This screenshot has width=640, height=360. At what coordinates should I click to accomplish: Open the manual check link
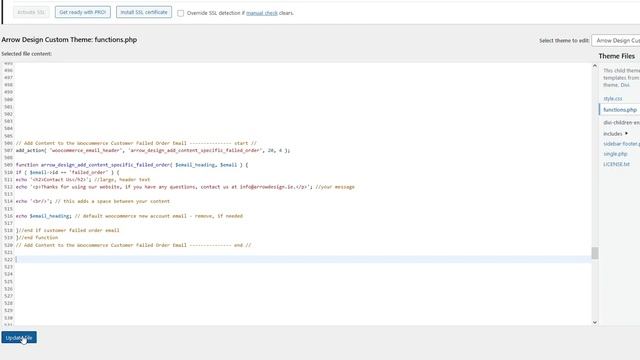[262, 13]
